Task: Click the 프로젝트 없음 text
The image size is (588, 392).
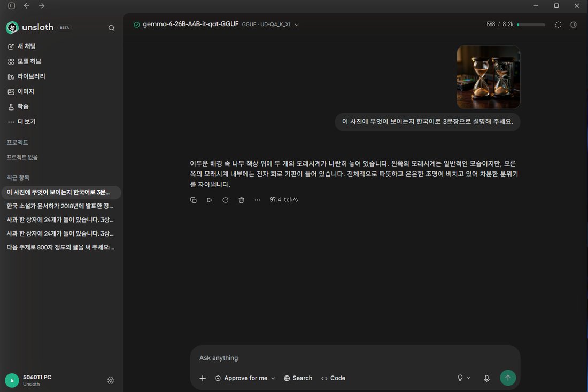Action: [x=22, y=158]
